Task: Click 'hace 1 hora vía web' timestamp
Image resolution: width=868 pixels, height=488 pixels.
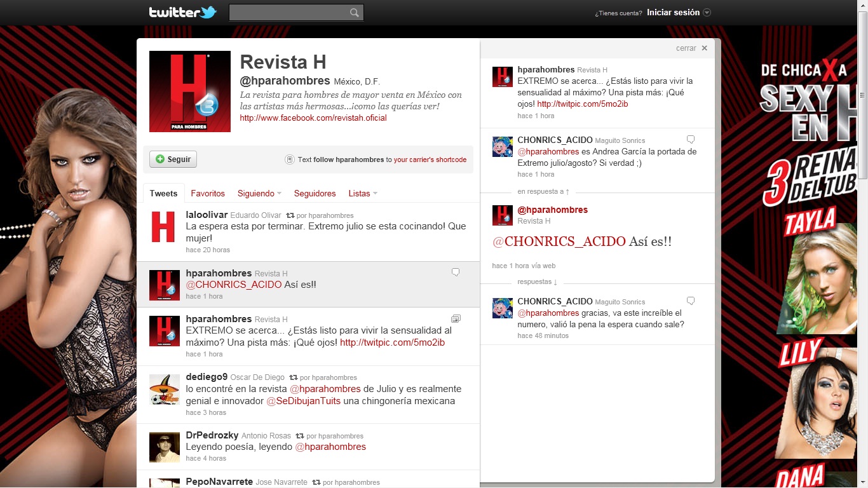Action: [524, 266]
